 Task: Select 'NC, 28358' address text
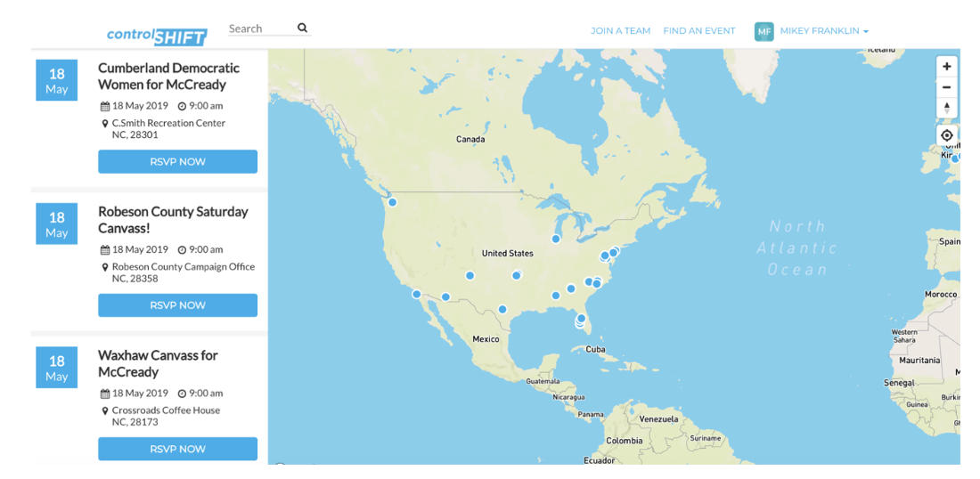135,279
